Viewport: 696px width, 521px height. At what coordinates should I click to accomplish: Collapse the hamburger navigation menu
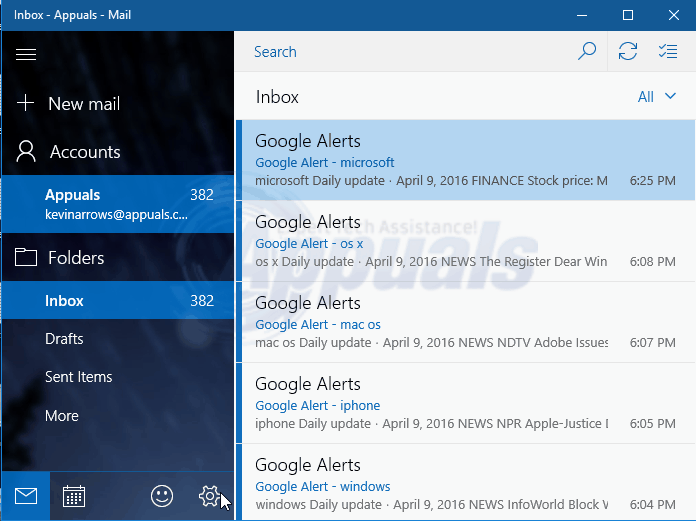click(x=26, y=54)
